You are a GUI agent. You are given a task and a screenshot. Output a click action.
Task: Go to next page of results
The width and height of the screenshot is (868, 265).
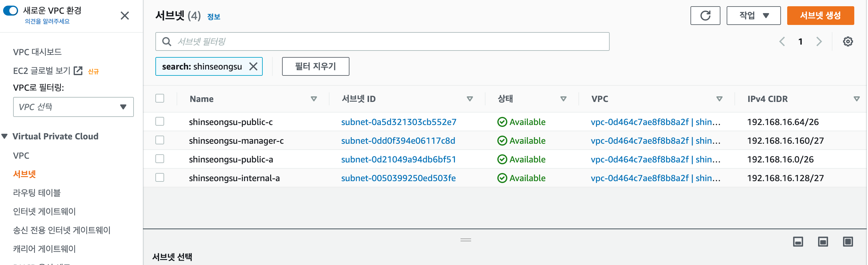819,41
